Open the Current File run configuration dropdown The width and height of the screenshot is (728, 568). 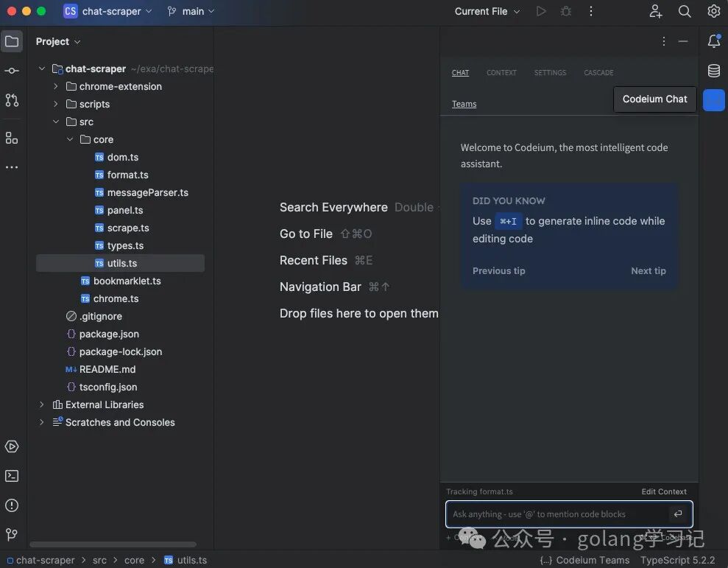coord(487,11)
